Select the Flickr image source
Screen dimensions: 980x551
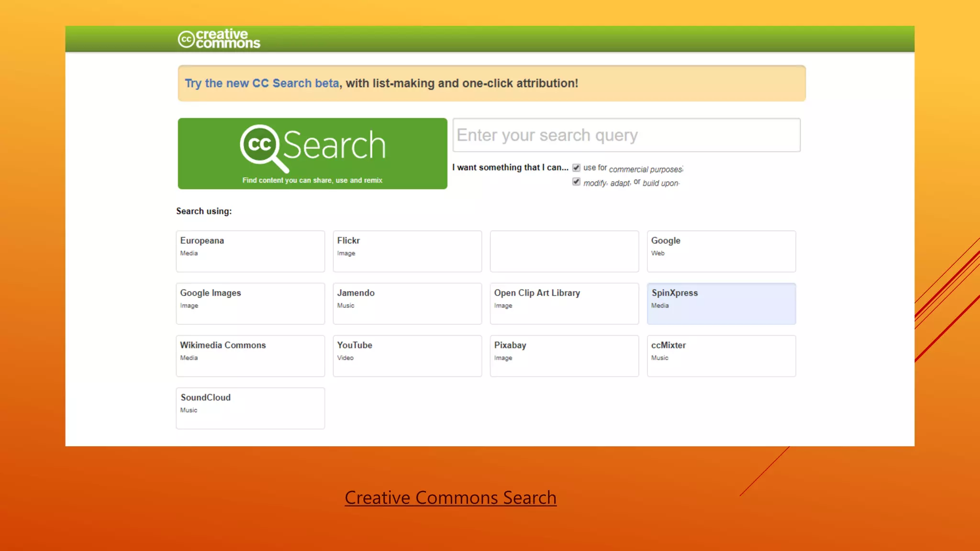(407, 251)
